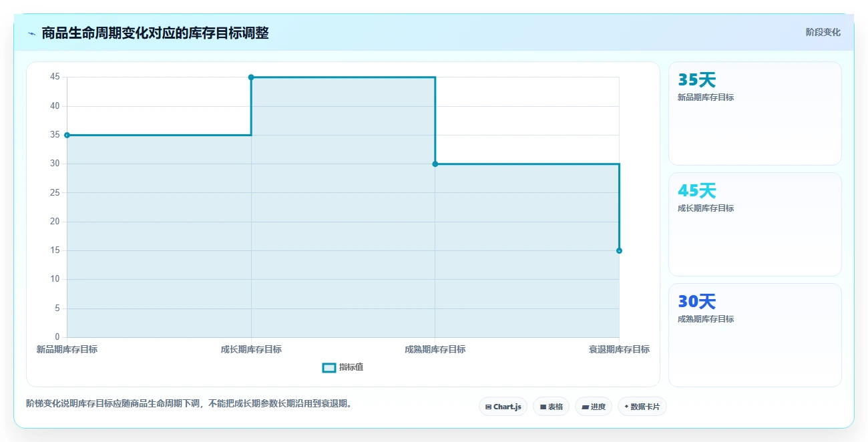The height and width of the screenshot is (442, 868).
Task: Click the chart title 商品生命周期变化对应的库存目标调整
Action: coord(155,33)
